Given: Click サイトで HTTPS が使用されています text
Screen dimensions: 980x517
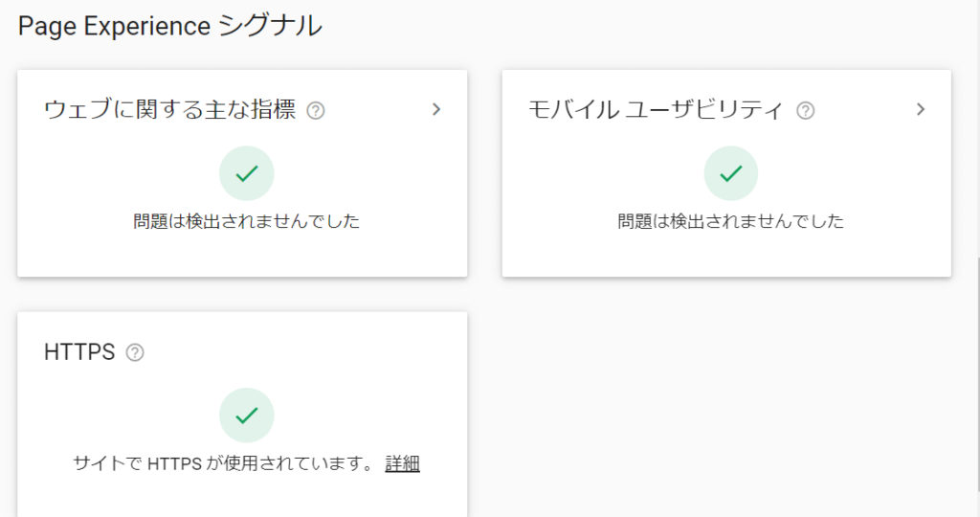Looking at the screenshot, I should click(224, 463).
